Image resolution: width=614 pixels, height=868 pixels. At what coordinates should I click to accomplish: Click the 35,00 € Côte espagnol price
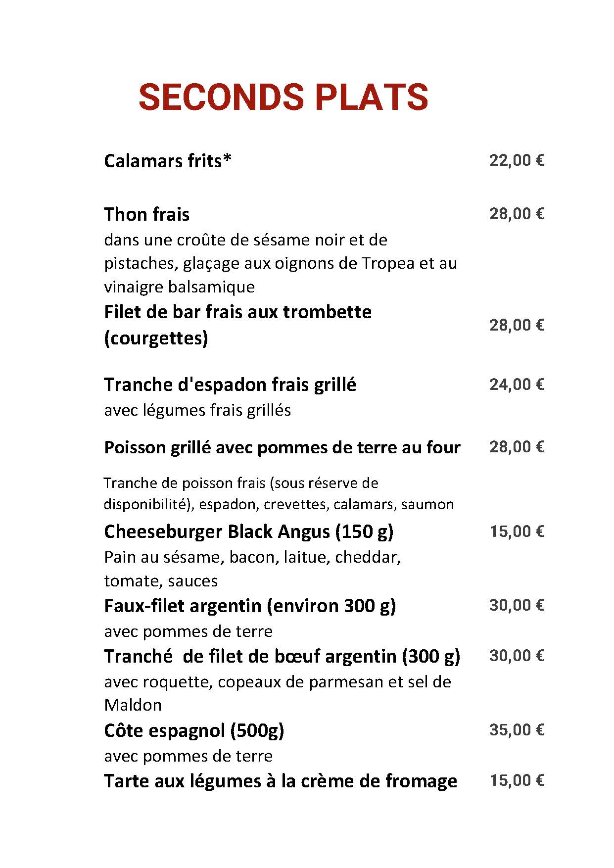517,730
